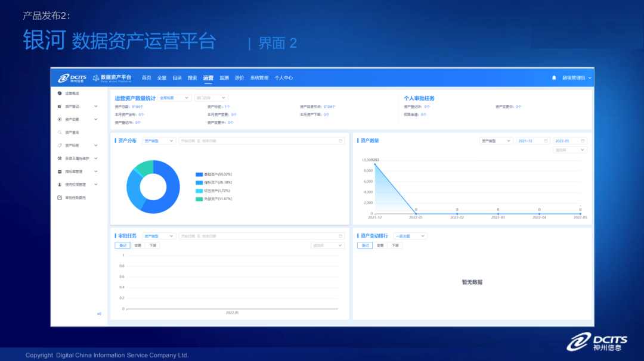
Task: Select the 变更 toggle under 审批任务
Action: [138, 245]
